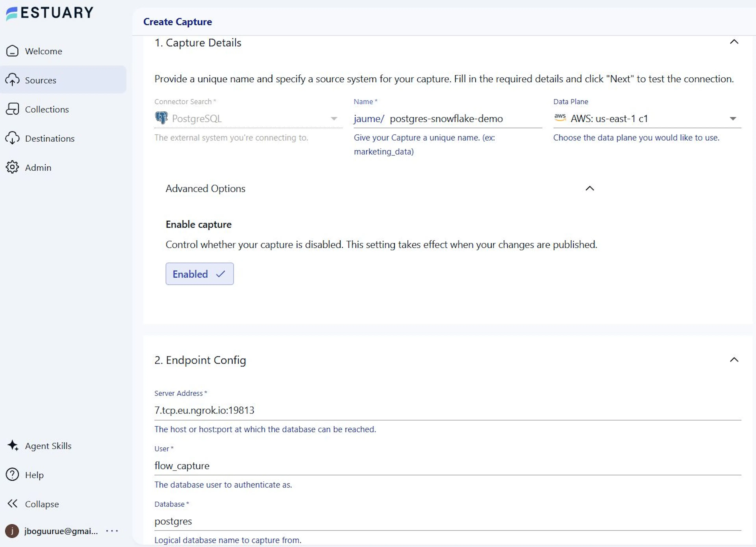Click 'AWS: us-east-1 c1' data plane value

click(x=609, y=118)
